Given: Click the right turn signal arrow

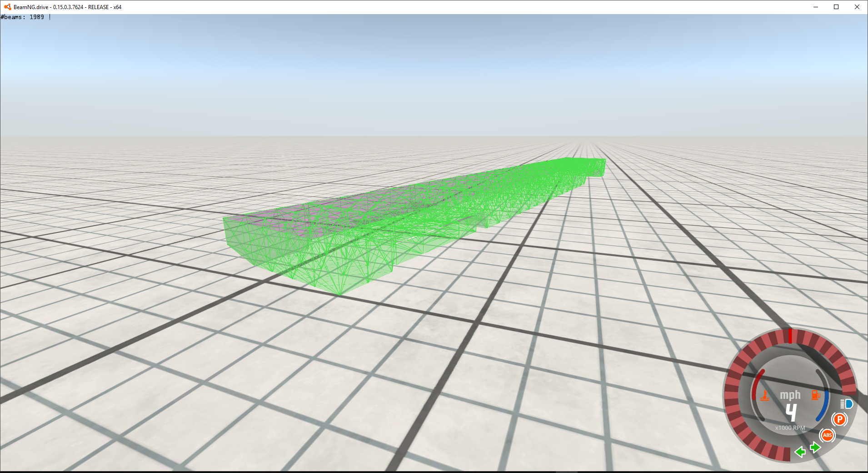Looking at the screenshot, I should click(x=815, y=448).
